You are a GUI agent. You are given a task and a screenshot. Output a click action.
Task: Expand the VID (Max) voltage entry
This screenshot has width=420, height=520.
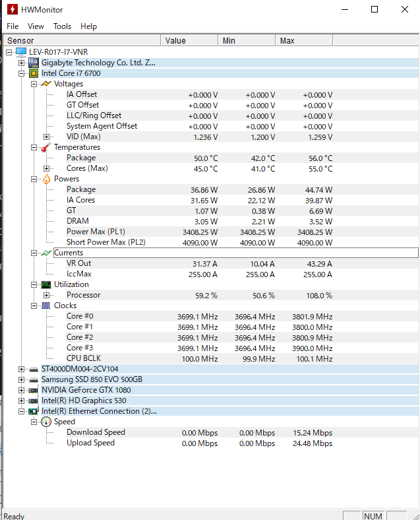[47, 137]
